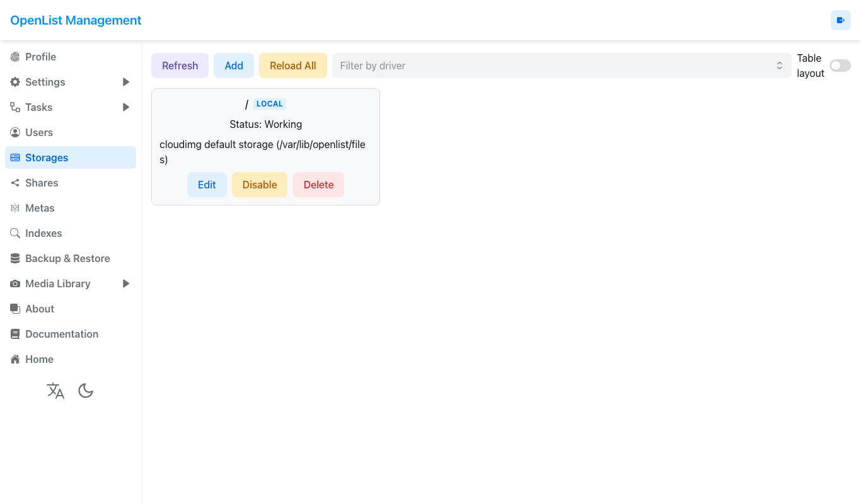Click the cloudimg default storage remark text
Image resolution: width=861 pixels, height=504 pixels.
pos(262,152)
